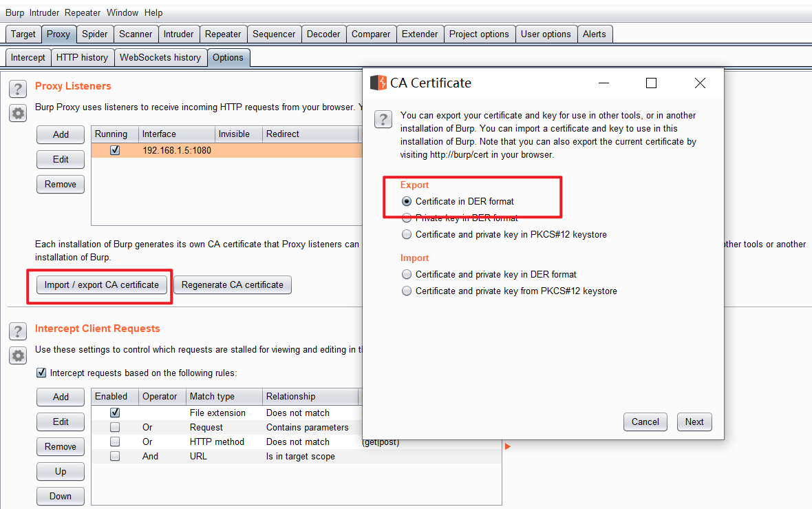This screenshot has height=509, width=812.
Task: Enable the HTTP method rule checkbox
Action: (115, 442)
